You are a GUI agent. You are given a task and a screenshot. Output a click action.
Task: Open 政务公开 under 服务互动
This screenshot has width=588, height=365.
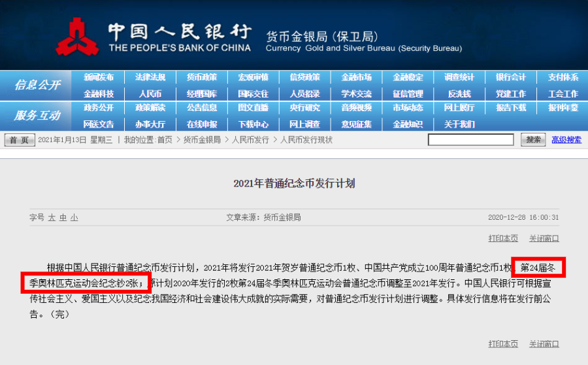(99, 108)
